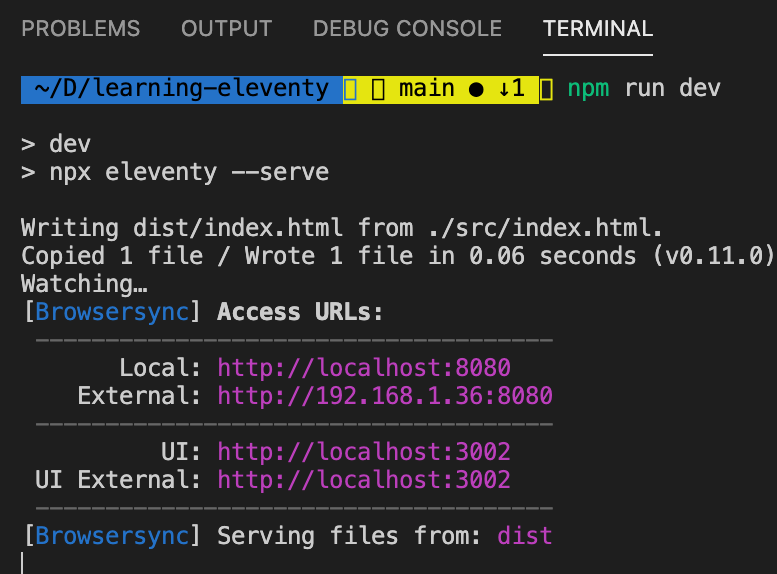Open the OUTPUT tab

(226, 28)
